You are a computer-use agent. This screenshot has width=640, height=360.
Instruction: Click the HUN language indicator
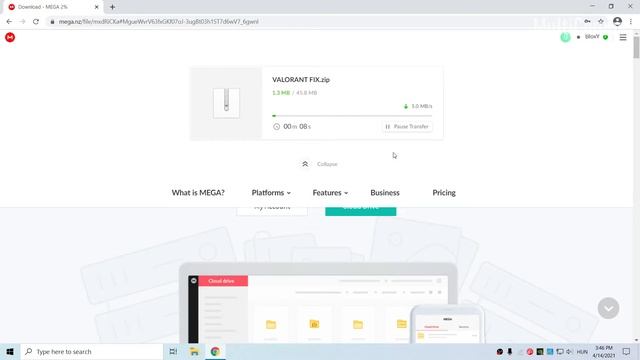pyautogui.click(x=582, y=352)
